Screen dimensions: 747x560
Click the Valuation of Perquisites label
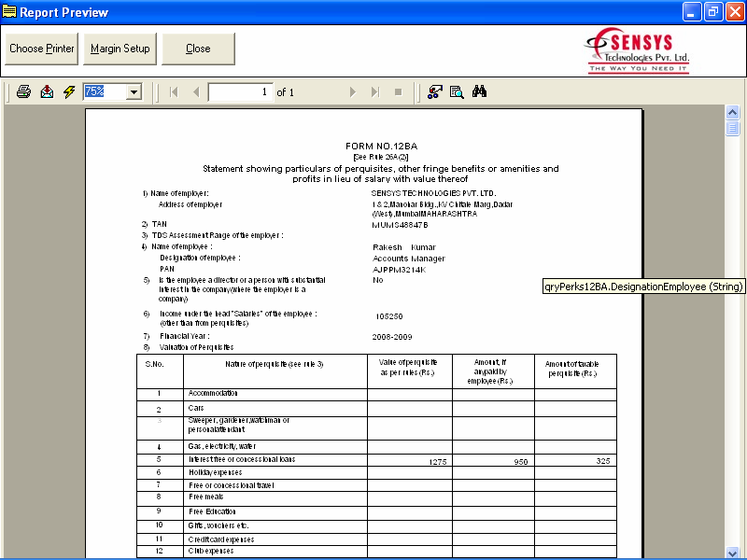(x=196, y=347)
